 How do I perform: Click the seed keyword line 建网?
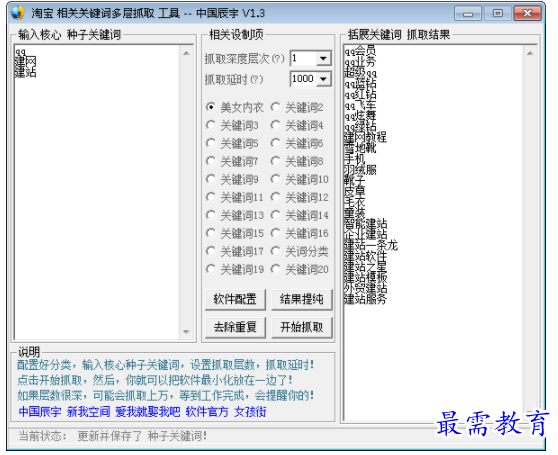click(x=25, y=62)
